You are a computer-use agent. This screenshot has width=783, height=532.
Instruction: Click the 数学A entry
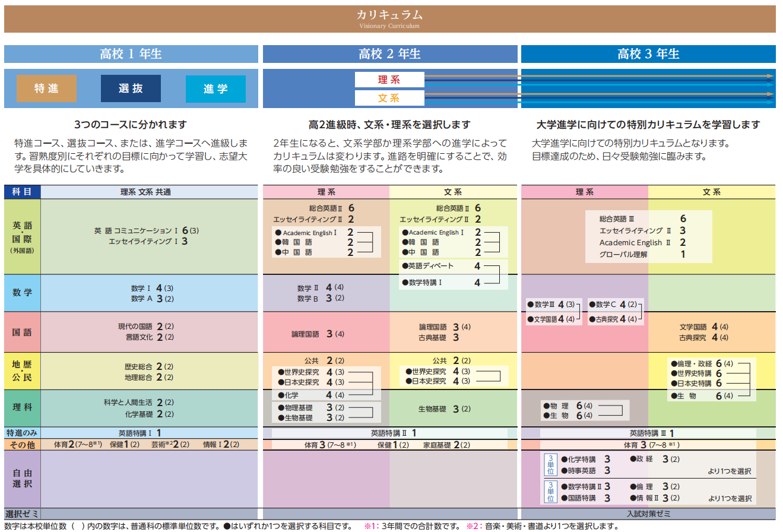click(x=152, y=299)
